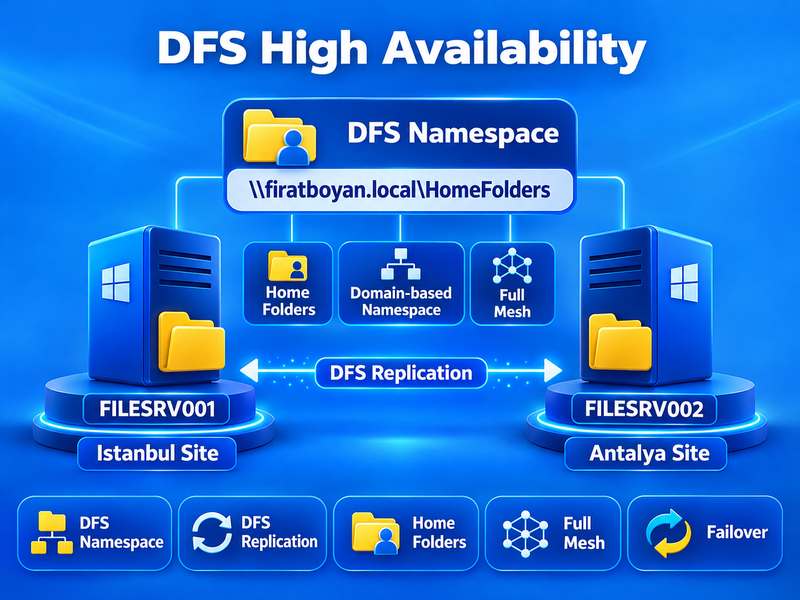Click the DFS Replication text in bottom card

pyautogui.click(x=279, y=532)
